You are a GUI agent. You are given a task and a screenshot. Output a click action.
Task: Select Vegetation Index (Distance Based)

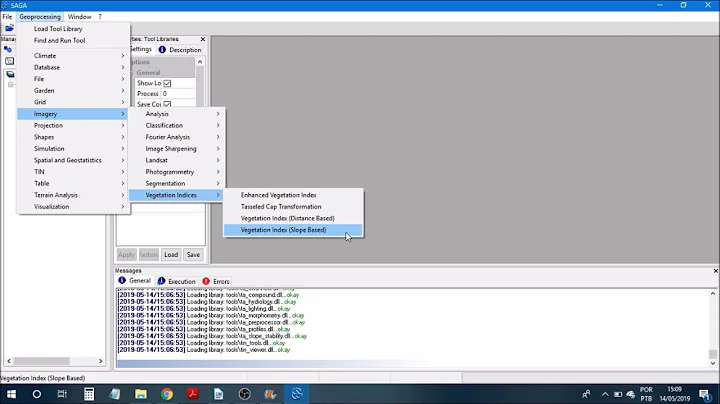click(x=293, y=219)
